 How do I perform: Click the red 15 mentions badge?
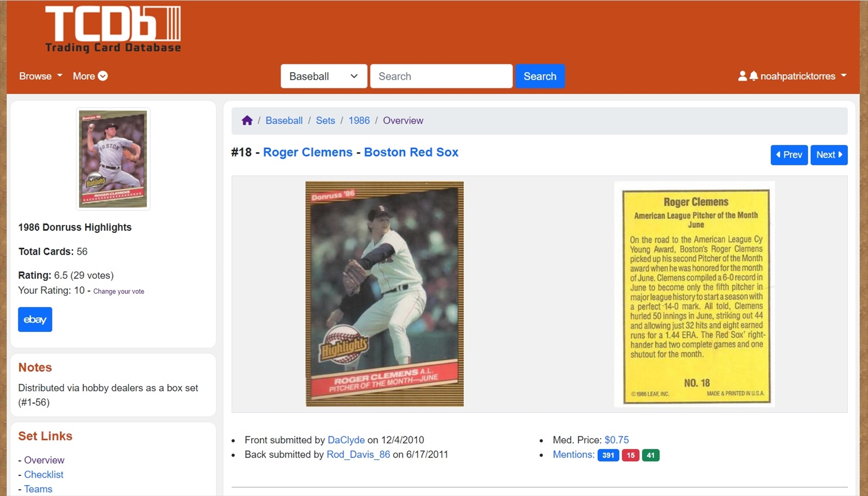point(630,455)
